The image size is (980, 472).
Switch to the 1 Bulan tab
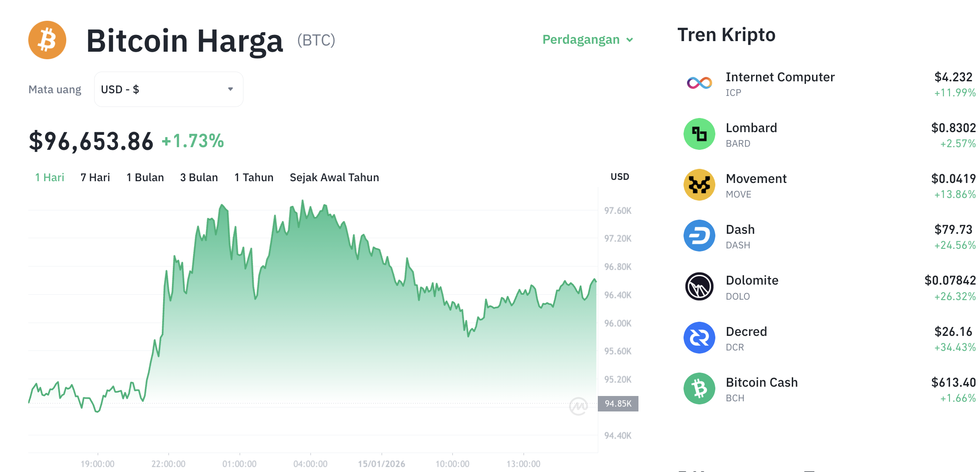click(x=145, y=177)
